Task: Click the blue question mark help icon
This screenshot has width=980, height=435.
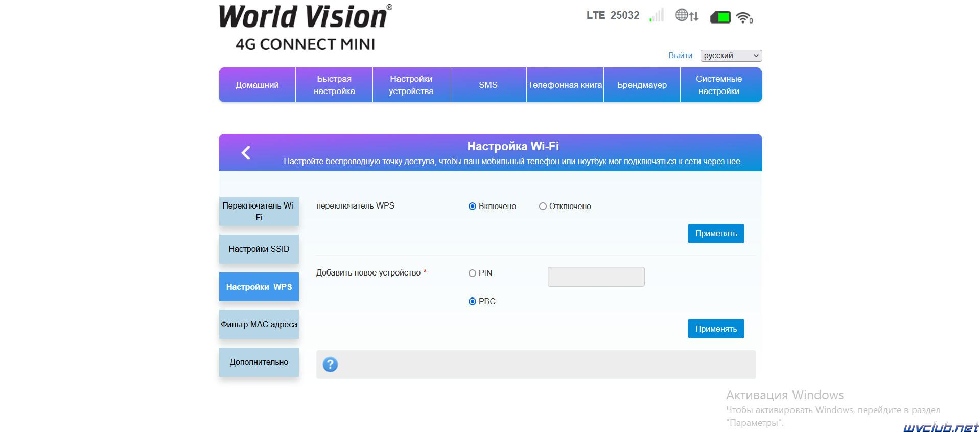Action: [330, 364]
